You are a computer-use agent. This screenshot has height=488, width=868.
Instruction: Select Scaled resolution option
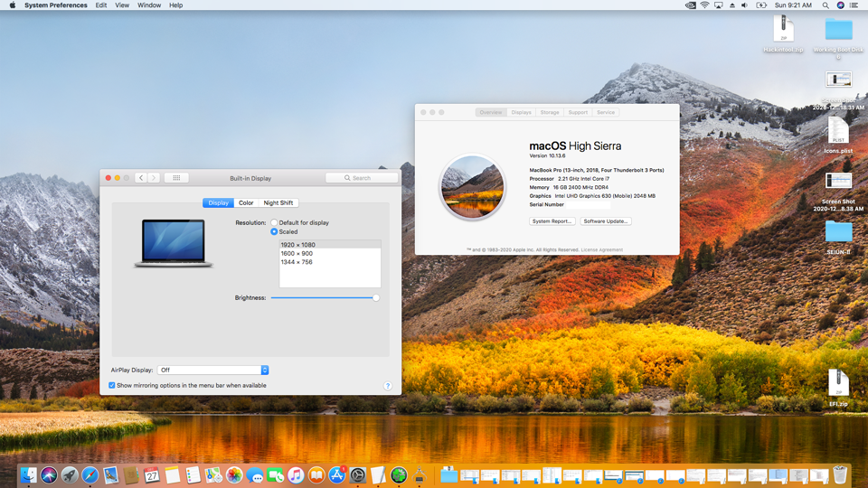click(274, 232)
